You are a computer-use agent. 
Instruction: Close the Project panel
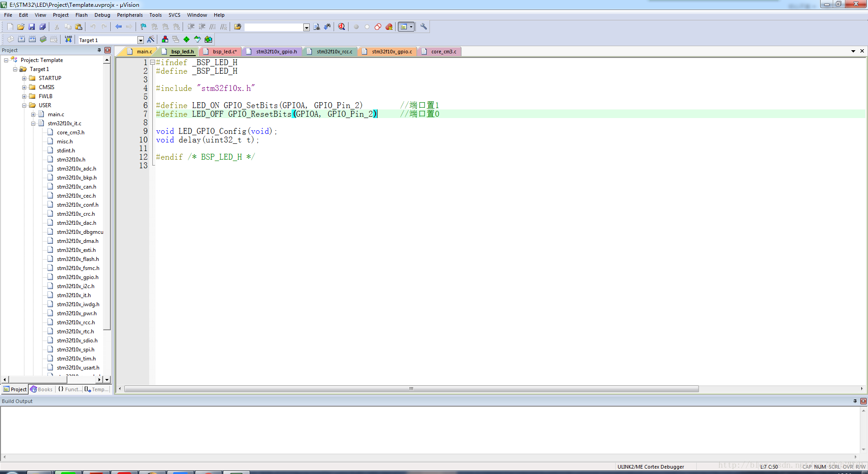point(108,50)
